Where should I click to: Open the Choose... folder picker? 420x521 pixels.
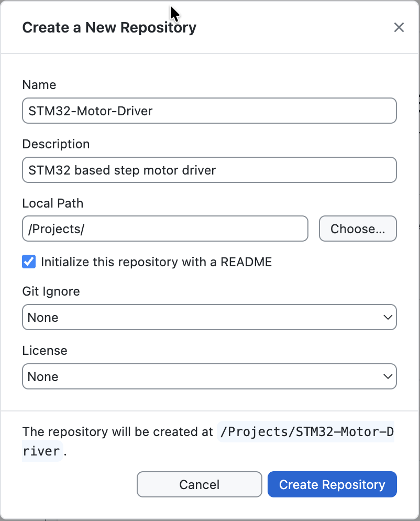358,229
